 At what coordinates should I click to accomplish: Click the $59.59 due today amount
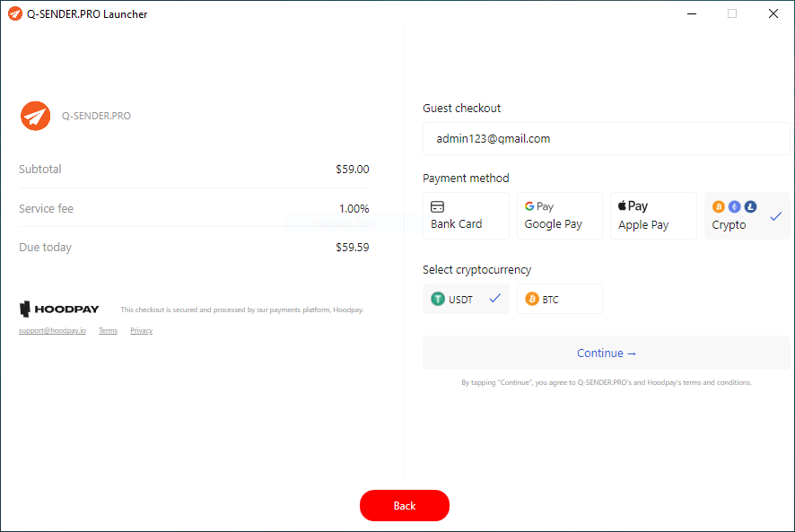click(353, 248)
